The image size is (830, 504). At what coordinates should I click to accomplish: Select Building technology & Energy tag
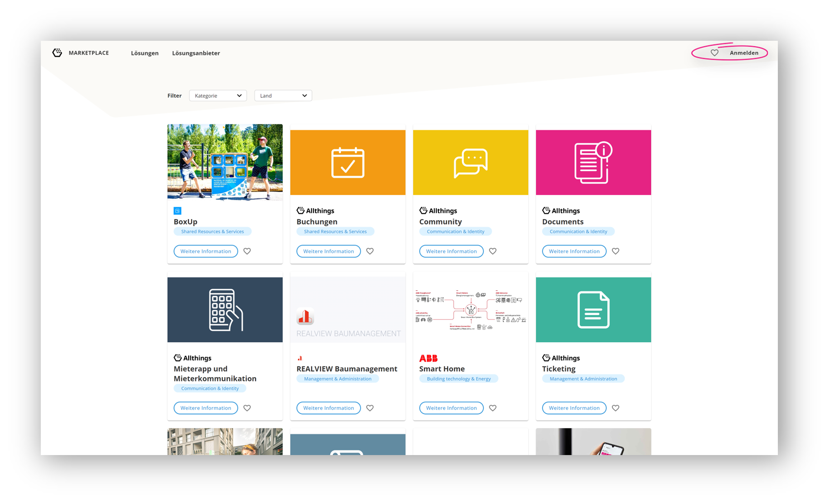click(x=459, y=379)
